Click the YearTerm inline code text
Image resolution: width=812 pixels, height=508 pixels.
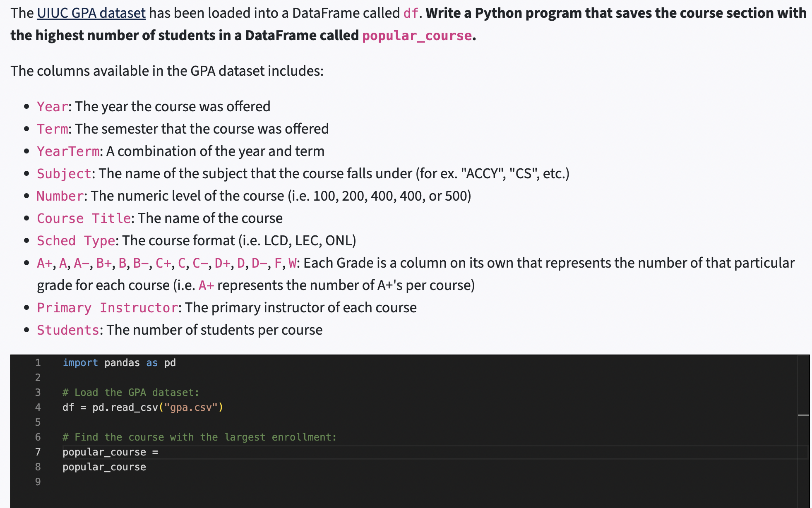[67, 151]
